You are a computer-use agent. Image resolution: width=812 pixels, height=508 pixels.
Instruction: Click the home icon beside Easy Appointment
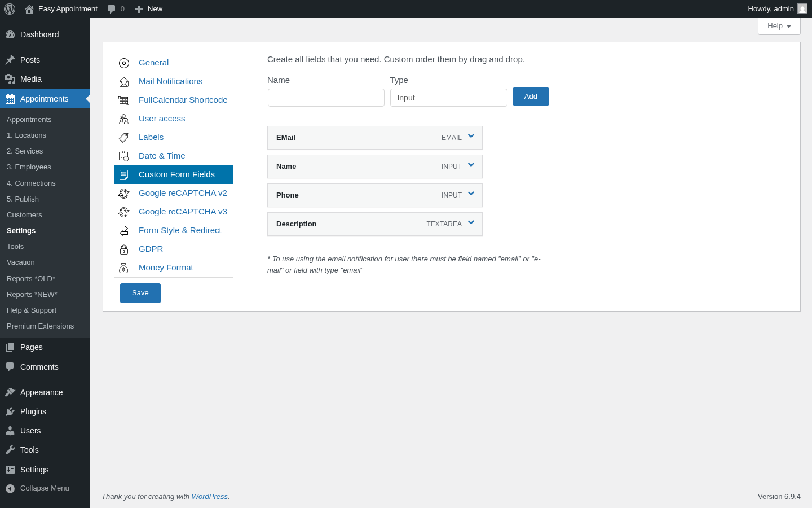pyautogui.click(x=29, y=9)
